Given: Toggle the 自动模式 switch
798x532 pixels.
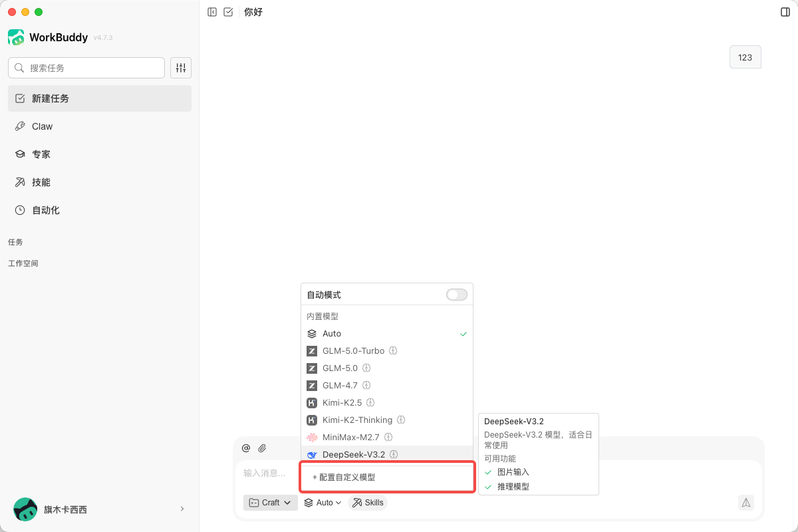Looking at the screenshot, I should click(456, 293).
